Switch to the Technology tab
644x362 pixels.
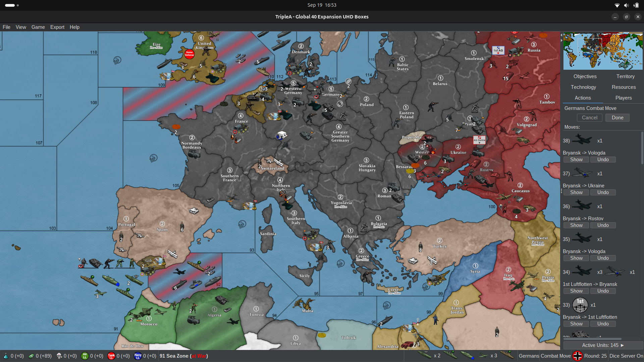point(583,87)
